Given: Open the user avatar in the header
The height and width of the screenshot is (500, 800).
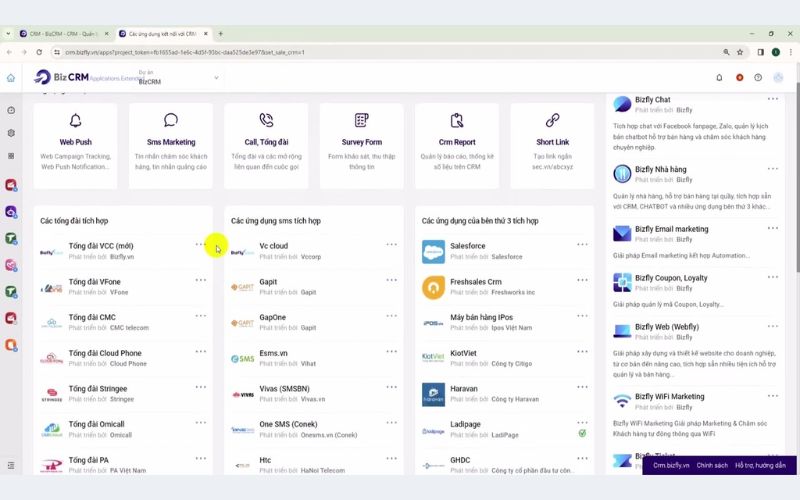Looking at the screenshot, I should 778,78.
